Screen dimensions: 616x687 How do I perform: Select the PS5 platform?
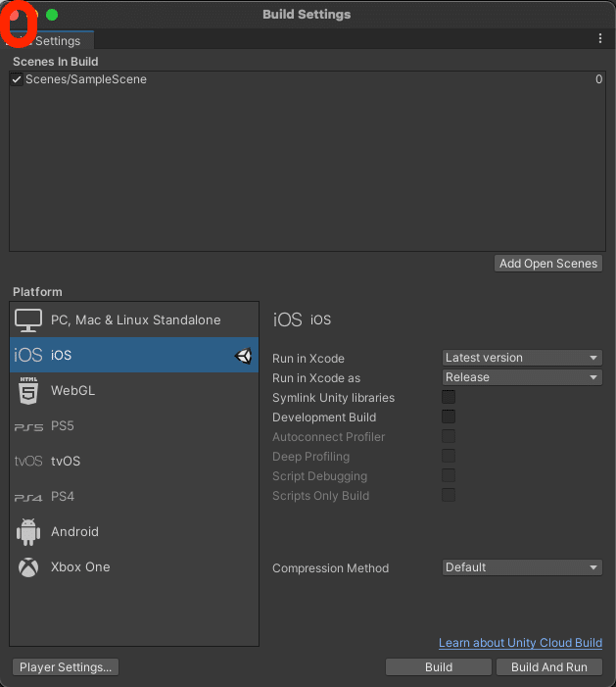click(134, 426)
